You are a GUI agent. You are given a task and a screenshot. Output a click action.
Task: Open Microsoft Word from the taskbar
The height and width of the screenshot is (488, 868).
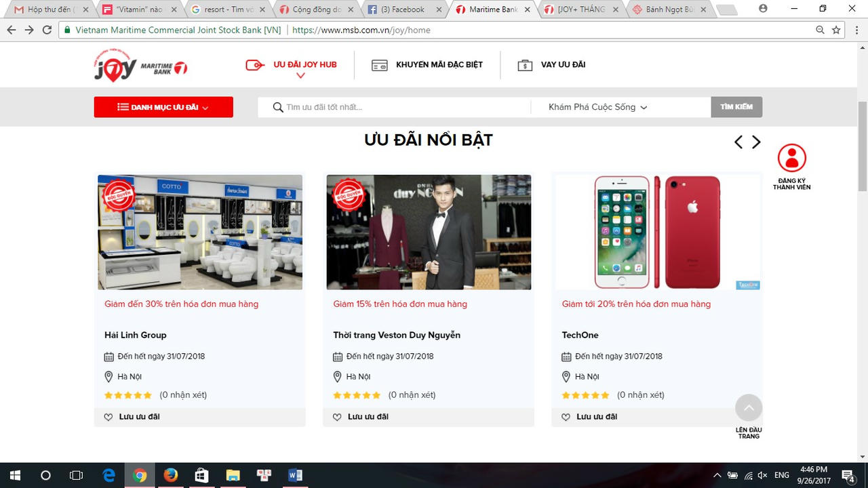pos(295,475)
